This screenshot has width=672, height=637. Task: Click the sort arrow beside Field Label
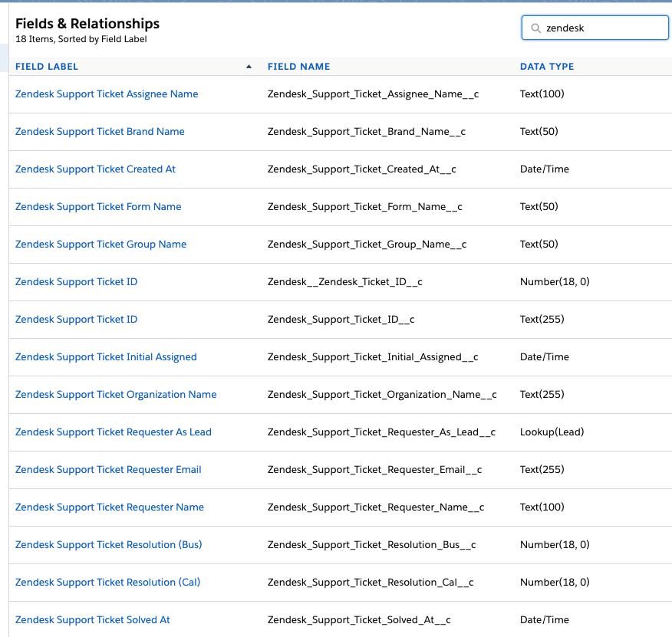pos(249,67)
